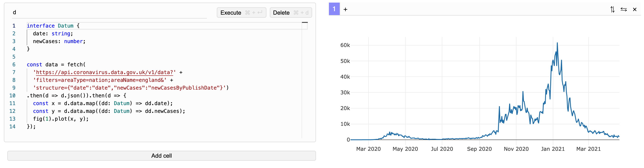
Task: Click the editor's vertical scrollbar track
Action: [305, 82]
